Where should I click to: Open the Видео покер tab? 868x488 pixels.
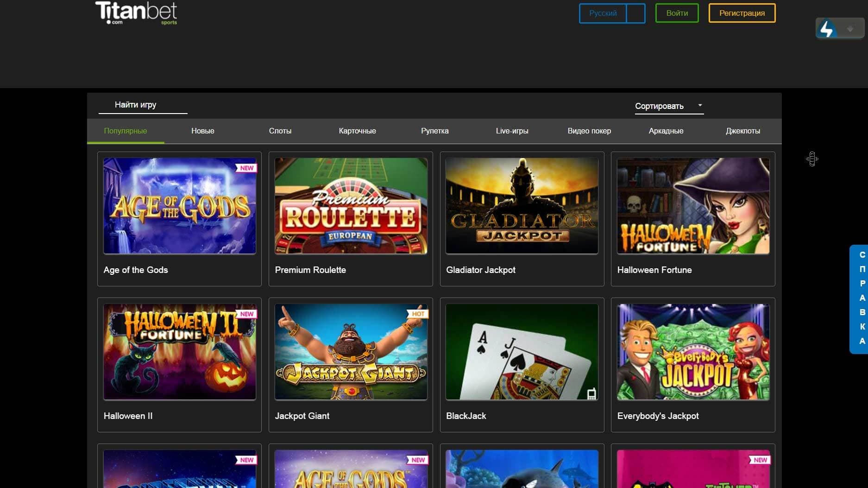click(589, 131)
